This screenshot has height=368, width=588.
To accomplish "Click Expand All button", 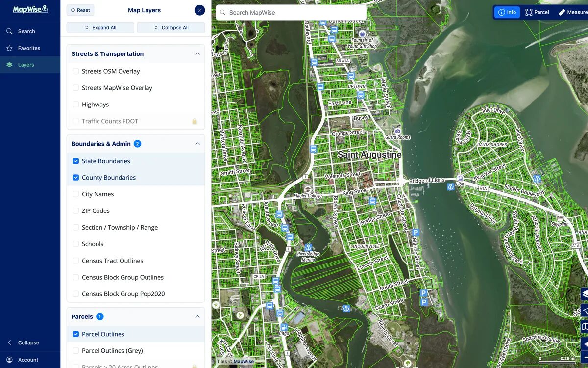I will pyautogui.click(x=100, y=28).
